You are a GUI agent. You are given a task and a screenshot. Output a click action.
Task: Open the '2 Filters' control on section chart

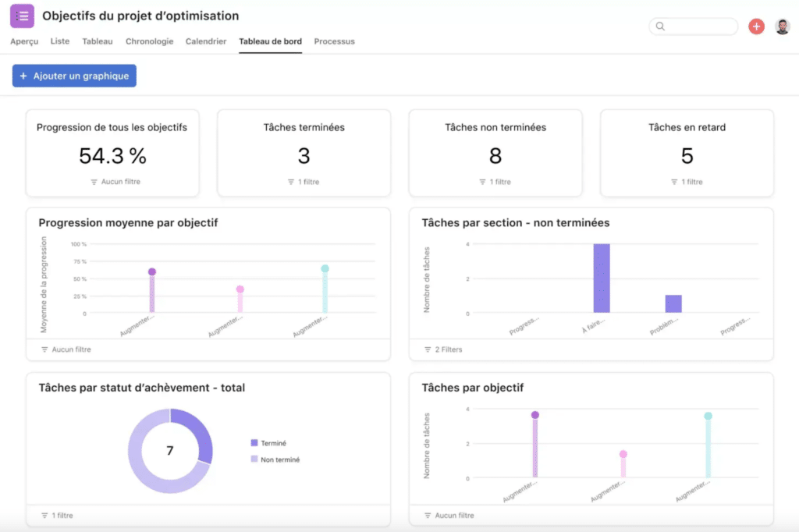[x=443, y=349]
